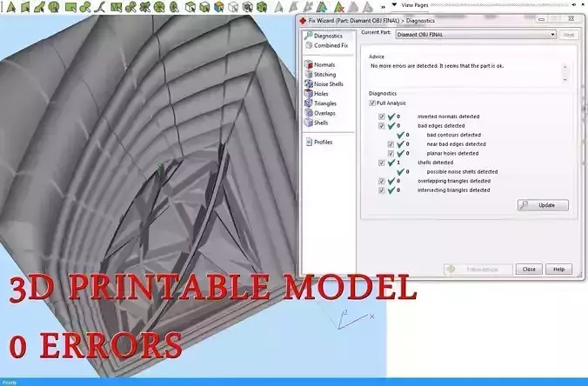Click the Advice box scroll down arrow
588x386 pixels.
[565, 80]
